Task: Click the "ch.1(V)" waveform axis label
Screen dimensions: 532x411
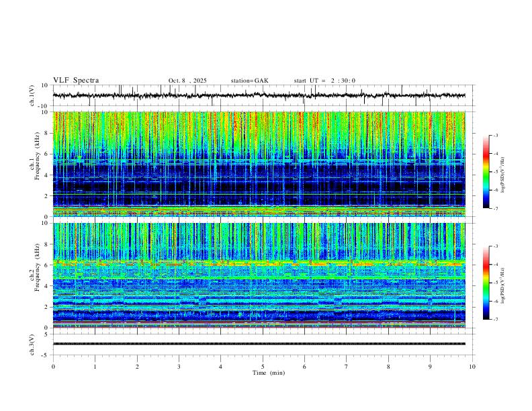Action: [x=32, y=95]
